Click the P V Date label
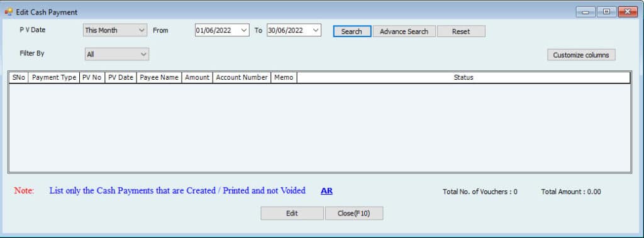 [33, 30]
